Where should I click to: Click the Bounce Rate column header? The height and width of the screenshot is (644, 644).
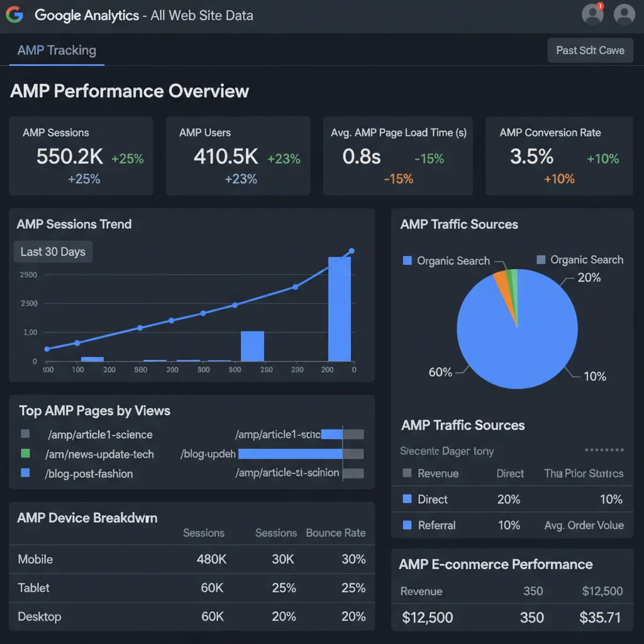336,533
